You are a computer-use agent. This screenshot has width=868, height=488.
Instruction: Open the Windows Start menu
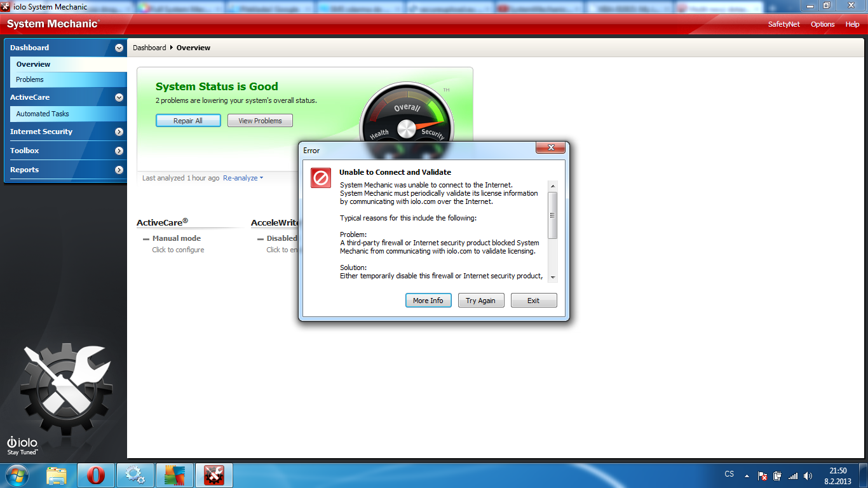tap(17, 475)
